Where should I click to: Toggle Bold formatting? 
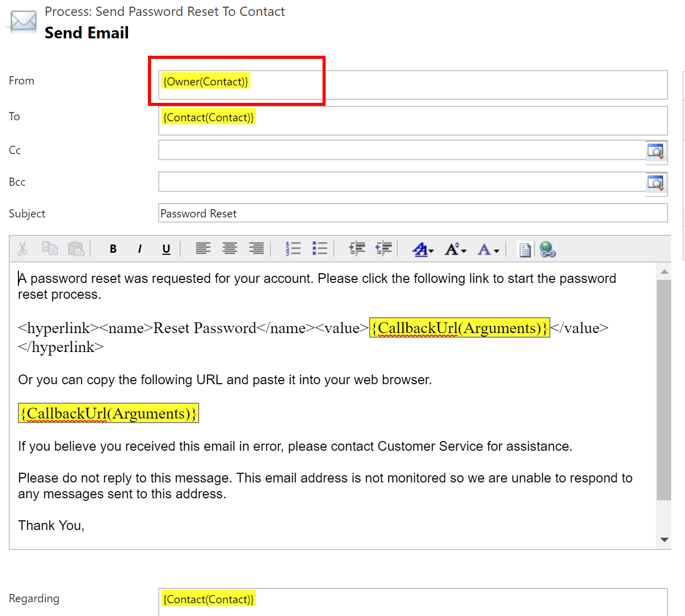point(113,249)
